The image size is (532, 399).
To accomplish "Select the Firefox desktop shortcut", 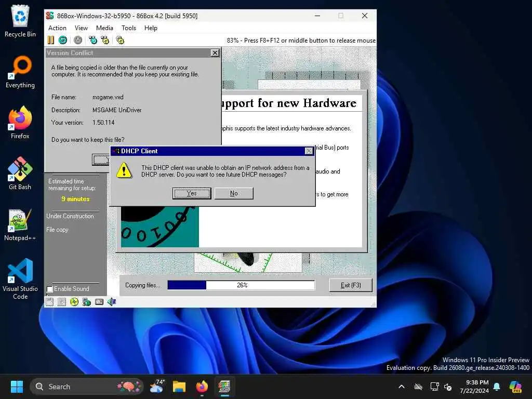I will click(x=20, y=123).
